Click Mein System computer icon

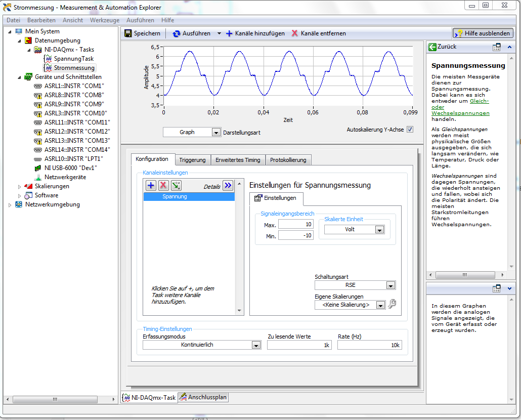(19, 31)
